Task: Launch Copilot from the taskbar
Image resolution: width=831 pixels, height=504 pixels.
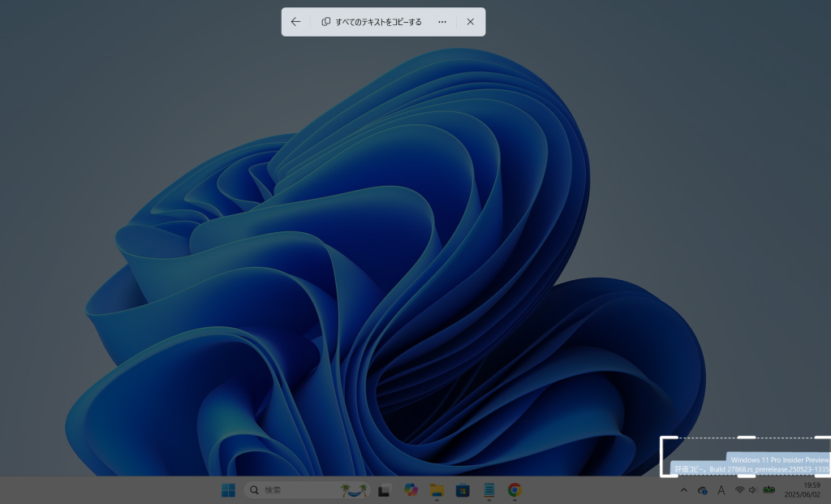Action: [411, 490]
